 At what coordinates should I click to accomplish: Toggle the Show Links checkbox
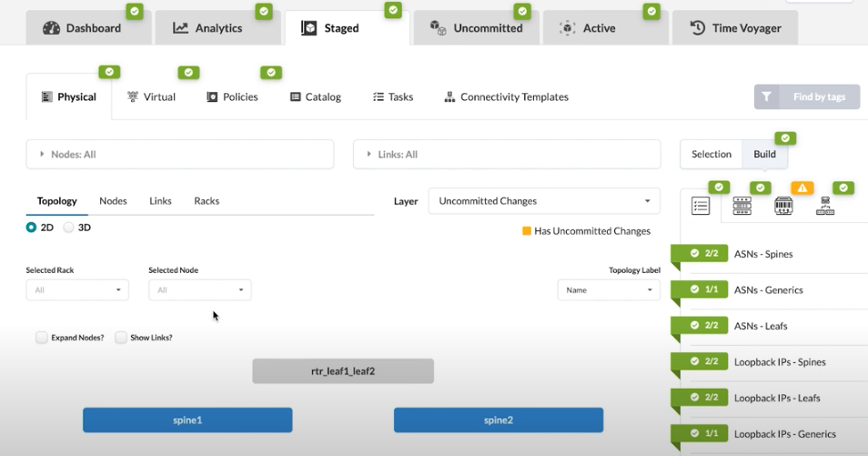click(x=121, y=338)
